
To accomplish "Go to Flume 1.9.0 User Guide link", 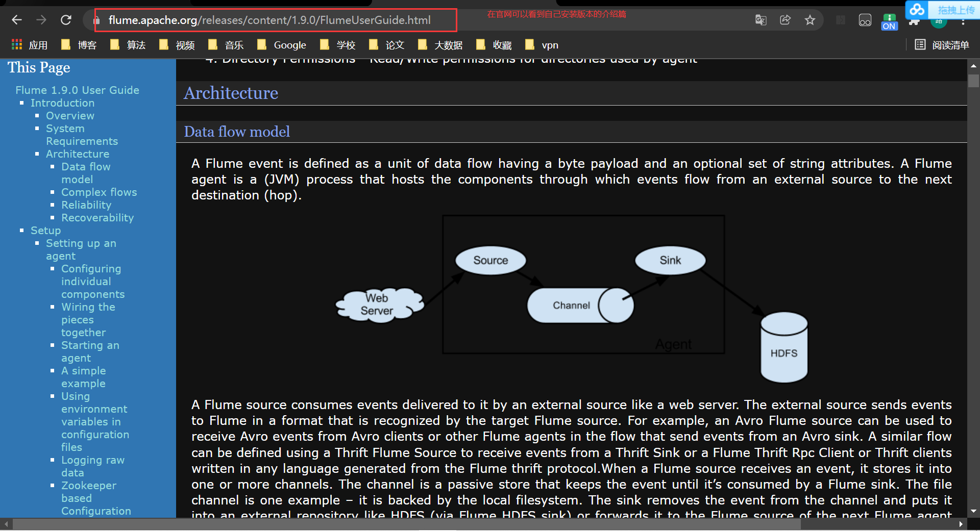I will (x=77, y=90).
